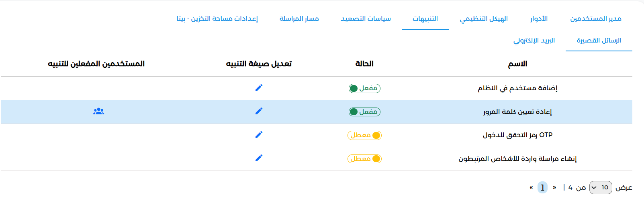644x201 pixels.
Task: Switch to the البريد الإلكتروني sub-tab
Action: pyautogui.click(x=534, y=41)
